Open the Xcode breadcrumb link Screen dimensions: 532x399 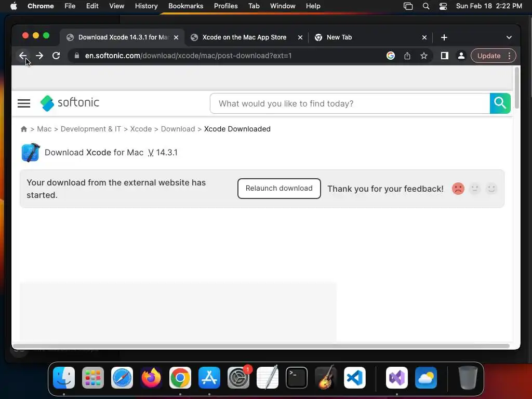click(141, 129)
